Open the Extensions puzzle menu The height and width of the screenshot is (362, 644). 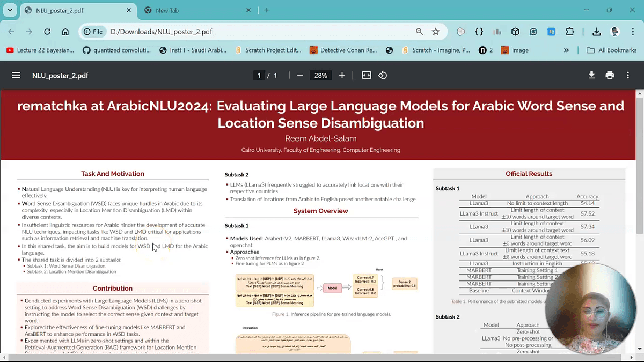[x=570, y=32]
